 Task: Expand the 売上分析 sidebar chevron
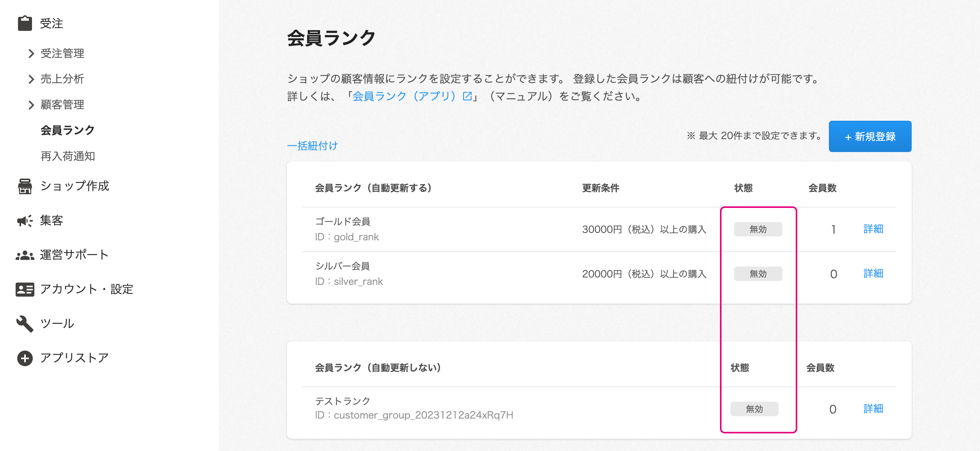tap(30, 79)
